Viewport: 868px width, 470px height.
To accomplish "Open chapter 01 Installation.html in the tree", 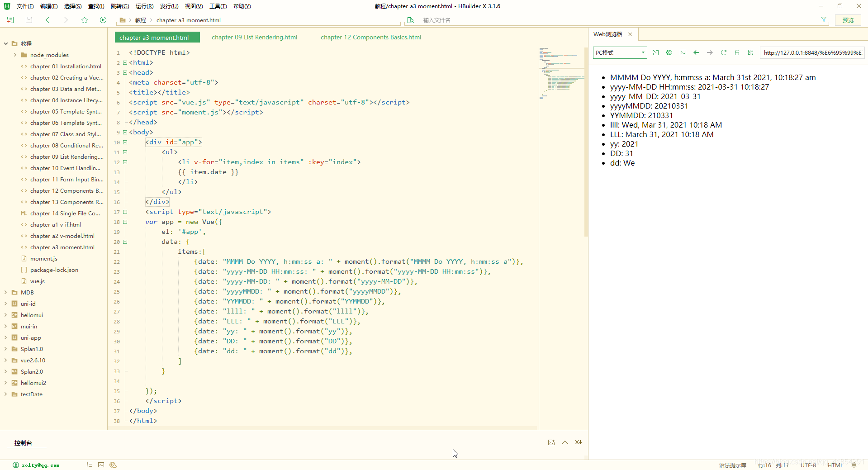I will (66, 66).
